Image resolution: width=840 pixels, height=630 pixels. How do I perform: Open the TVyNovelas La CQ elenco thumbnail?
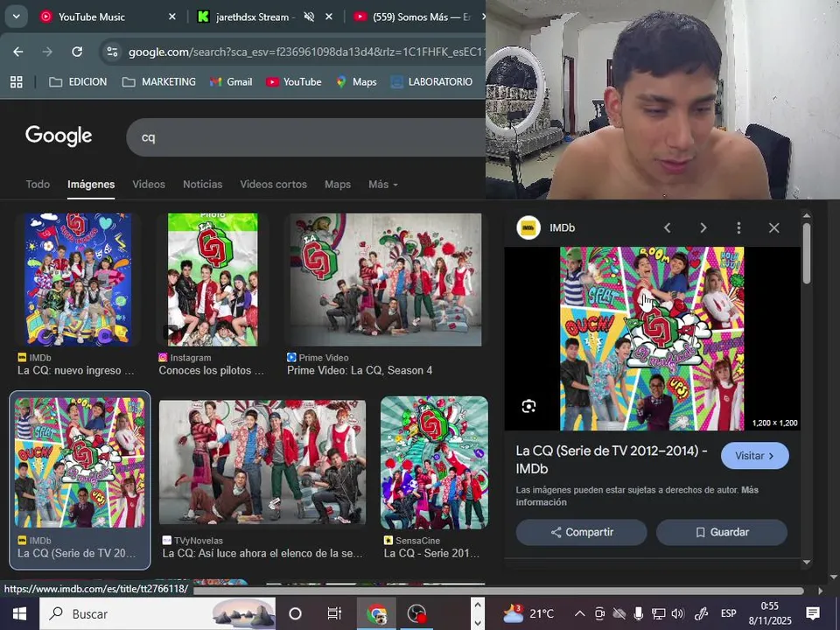[x=262, y=462]
